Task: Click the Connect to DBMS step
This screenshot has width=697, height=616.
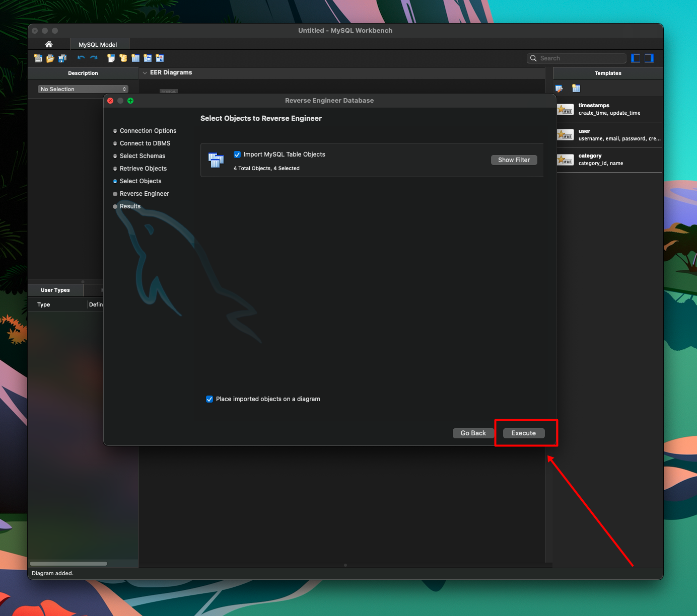Action: click(x=145, y=143)
